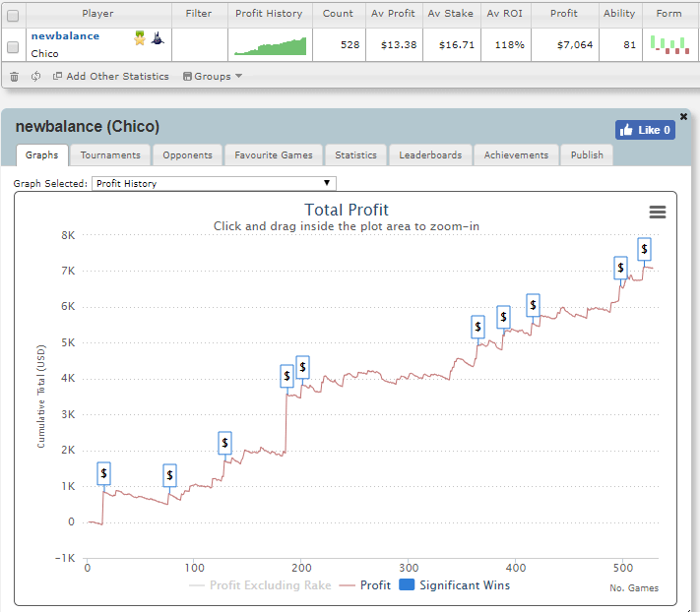The image size is (700, 612).
Task: Click the Facebook Like thumbs-up button
Action: tap(645, 130)
